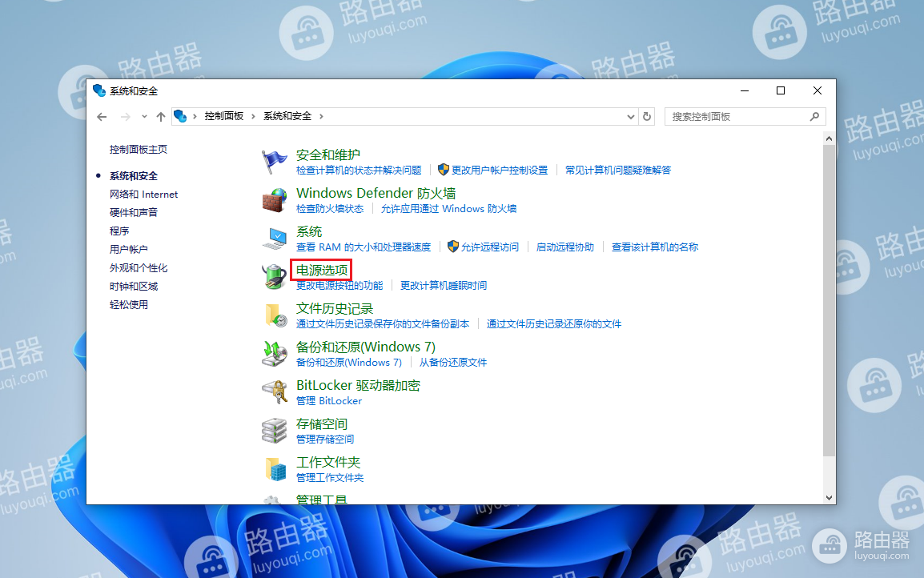Image resolution: width=924 pixels, height=578 pixels.
Task: Click the vertical scrollbar down arrow
Action: click(x=830, y=498)
